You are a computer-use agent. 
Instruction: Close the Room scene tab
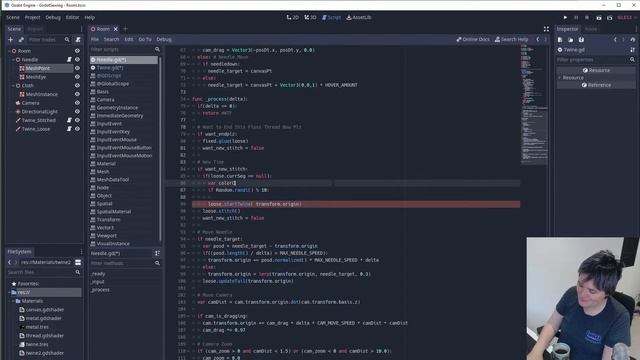click(116, 29)
